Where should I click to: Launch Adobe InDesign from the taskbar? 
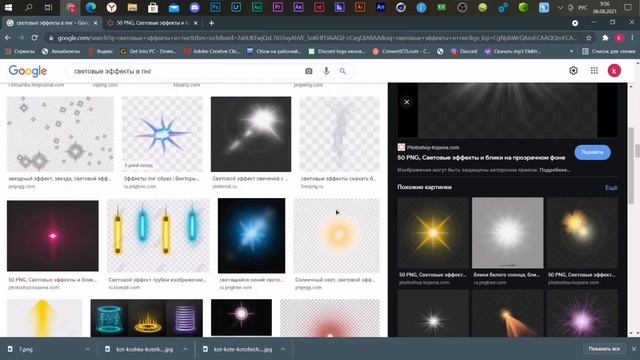(x=319, y=7)
